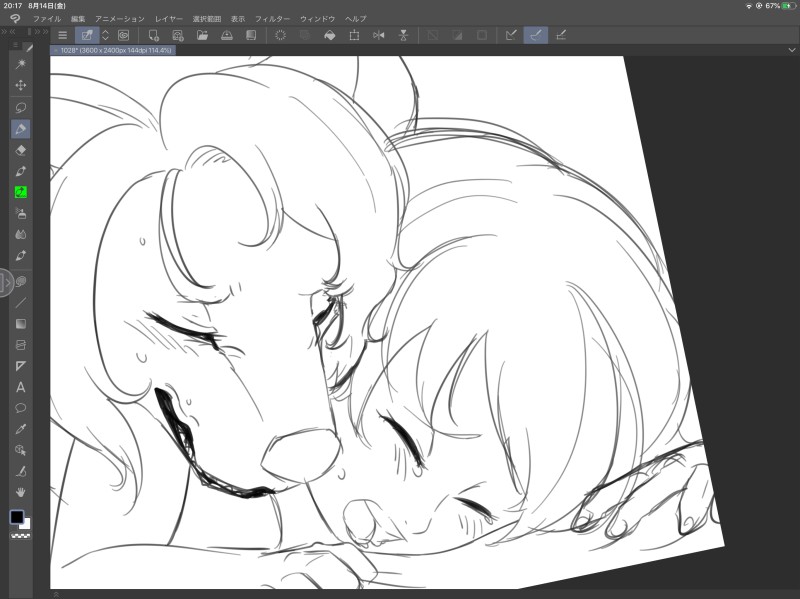Image resolution: width=800 pixels, height=599 pixels.
Task: Select the Move layer tool
Action: pos(21,85)
